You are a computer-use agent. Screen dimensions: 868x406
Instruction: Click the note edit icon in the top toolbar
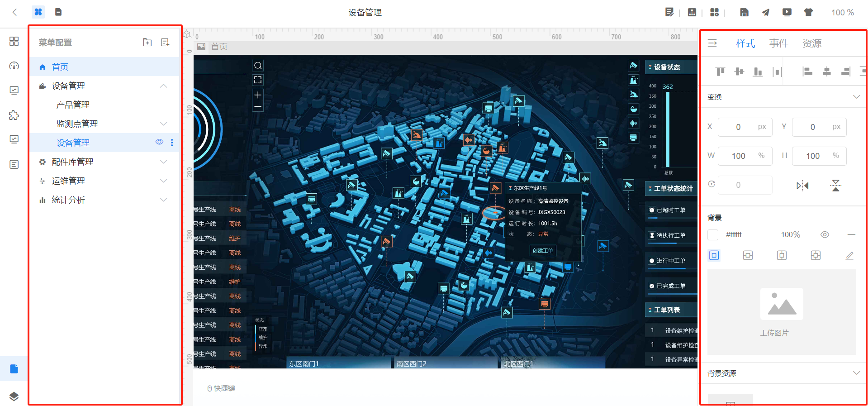coord(669,12)
